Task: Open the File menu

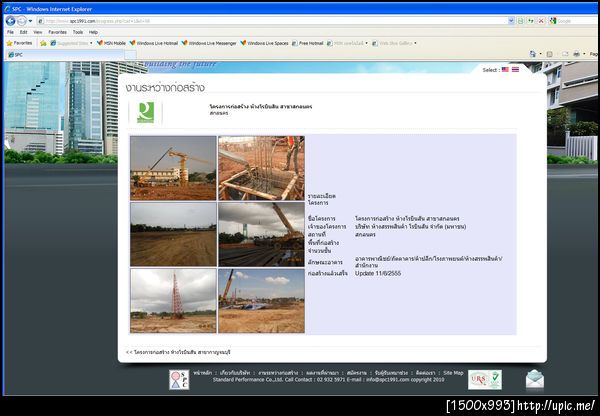Action: pos(10,32)
